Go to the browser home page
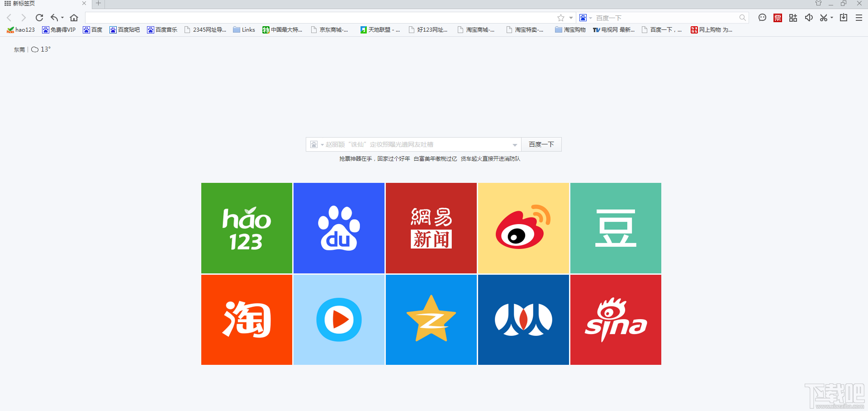Image resolution: width=868 pixels, height=411 pixels. [x=74, y=18]
